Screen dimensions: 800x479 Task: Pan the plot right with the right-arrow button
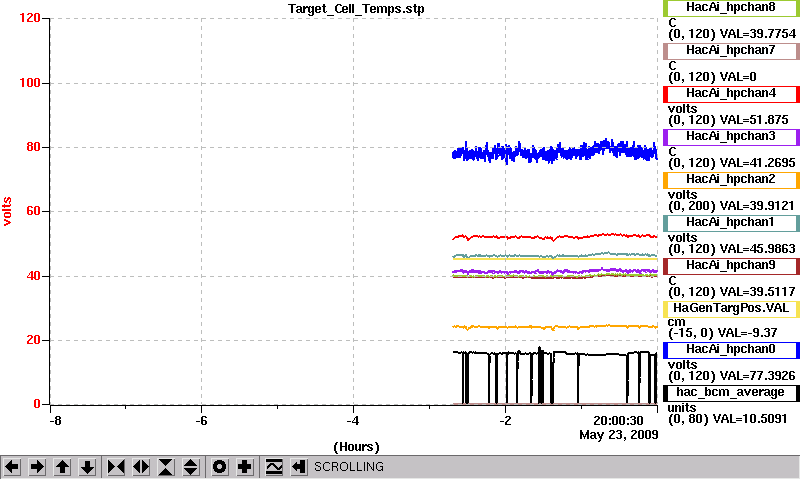37,467
